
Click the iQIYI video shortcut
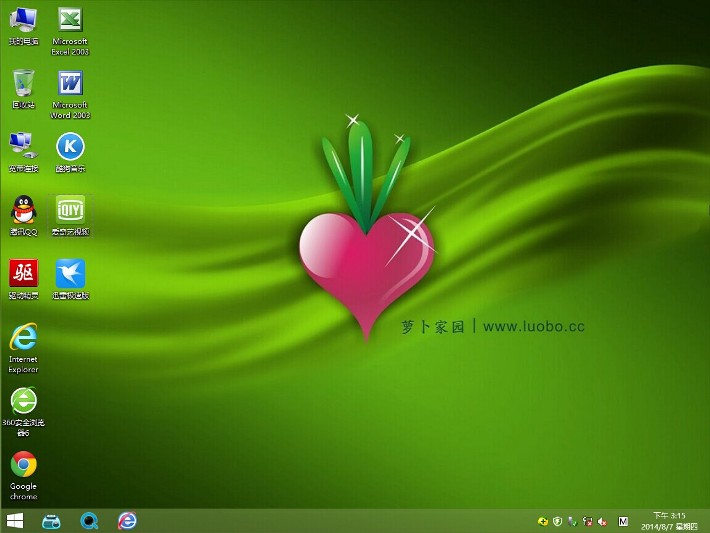click(x=70, y=216)
